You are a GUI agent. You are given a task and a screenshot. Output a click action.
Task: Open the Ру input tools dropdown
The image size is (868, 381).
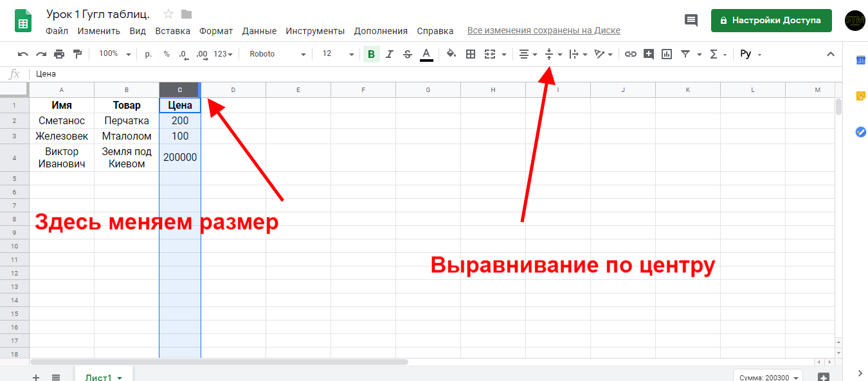tap(750, 54)
